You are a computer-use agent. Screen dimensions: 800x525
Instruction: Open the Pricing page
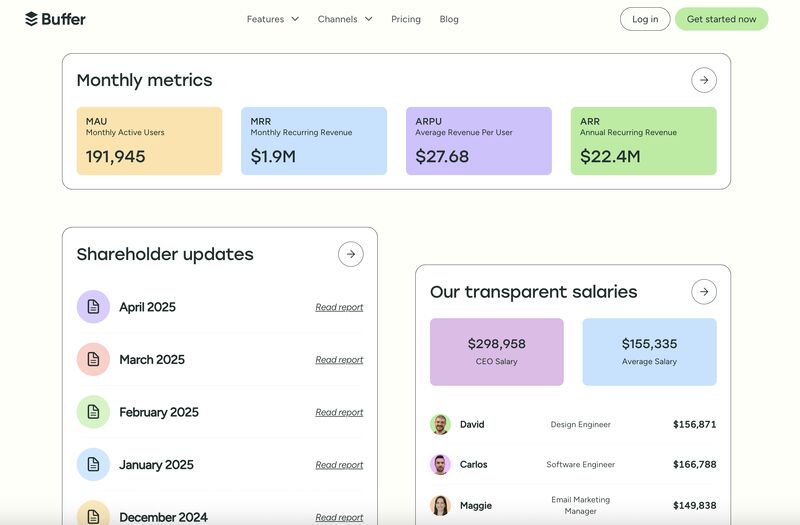tap(406, 19)
